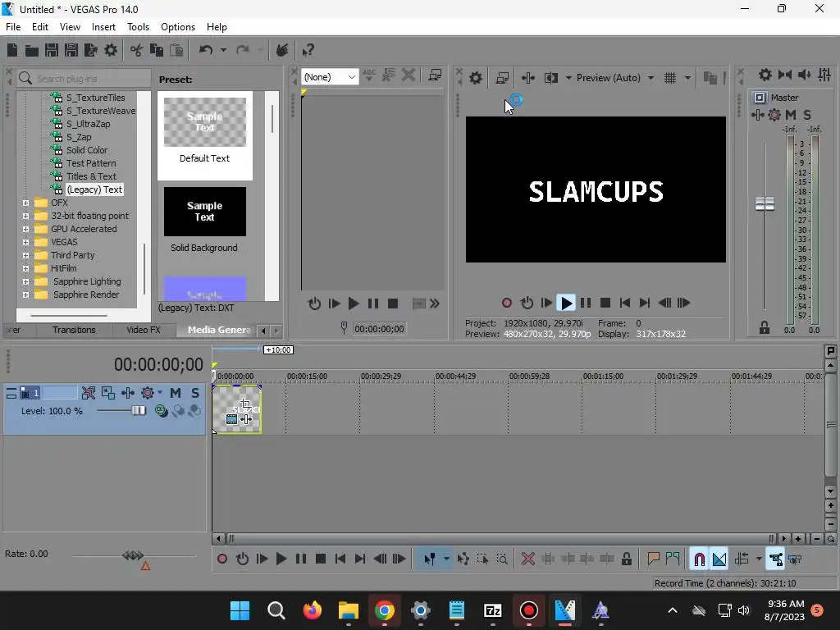840x630 pixels.
Task: Click the Copy icon in toolbar
Action: pos(156,50)
